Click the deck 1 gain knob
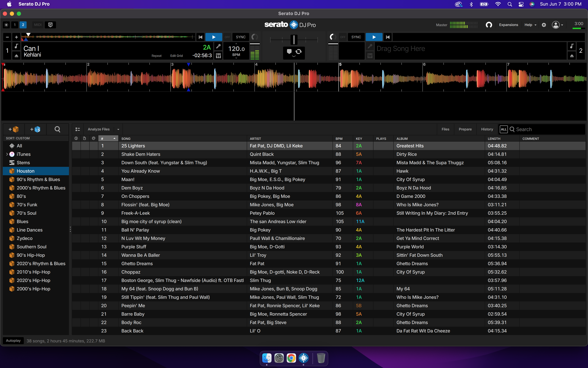588x368 pixels. tap(254, 37)
